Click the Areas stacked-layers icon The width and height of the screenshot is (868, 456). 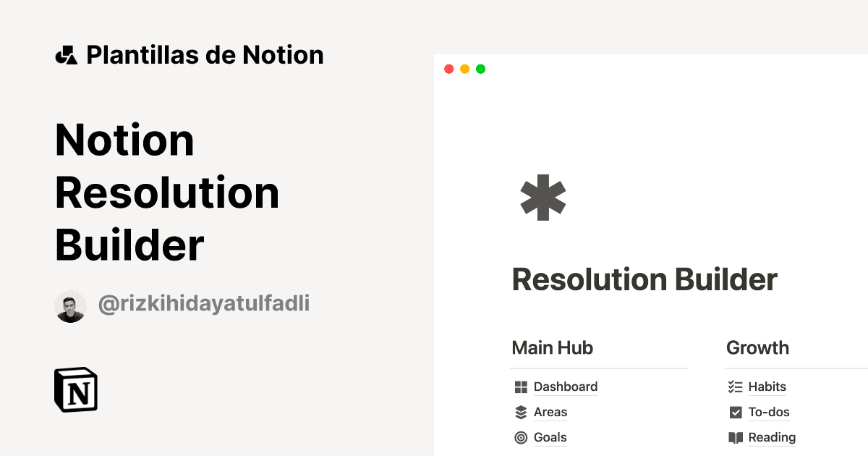coord(521,412)
